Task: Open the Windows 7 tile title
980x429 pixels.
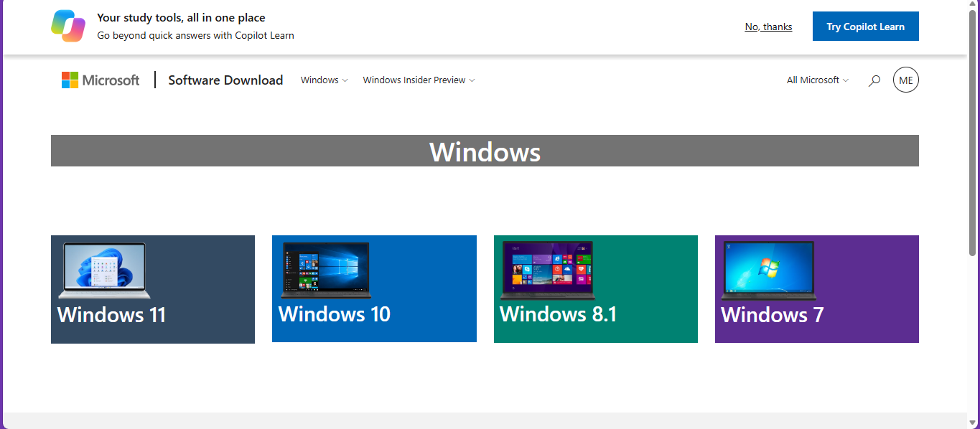Action: pyautogui.click(x=773, y=315)
